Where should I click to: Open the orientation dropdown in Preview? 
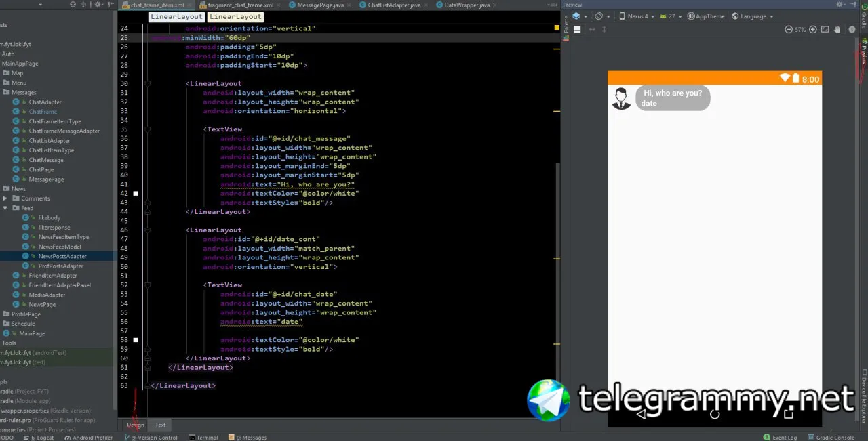[602, 16]
